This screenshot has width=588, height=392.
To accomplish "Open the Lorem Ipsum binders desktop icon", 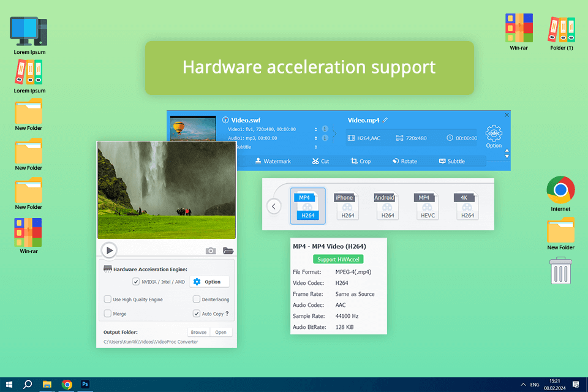I will coord(29,77).
